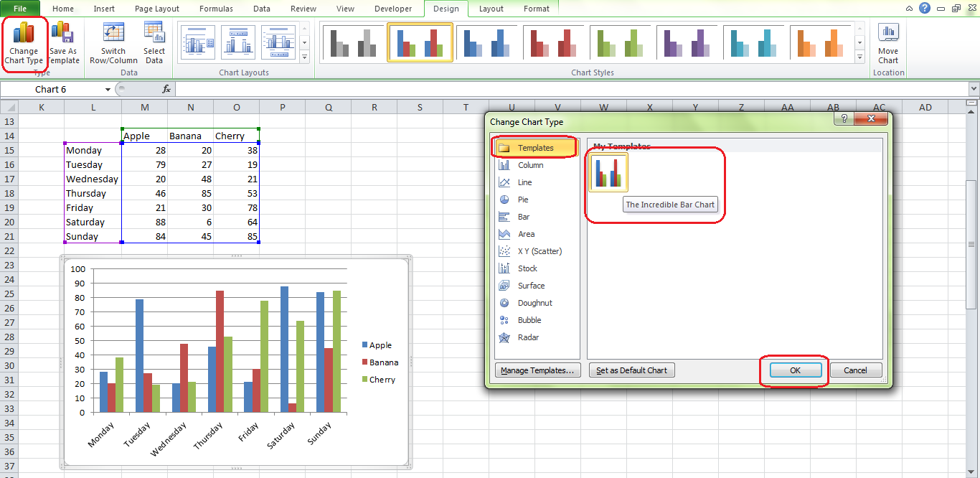Open the Templates folder in the dialog

[537, 147]
